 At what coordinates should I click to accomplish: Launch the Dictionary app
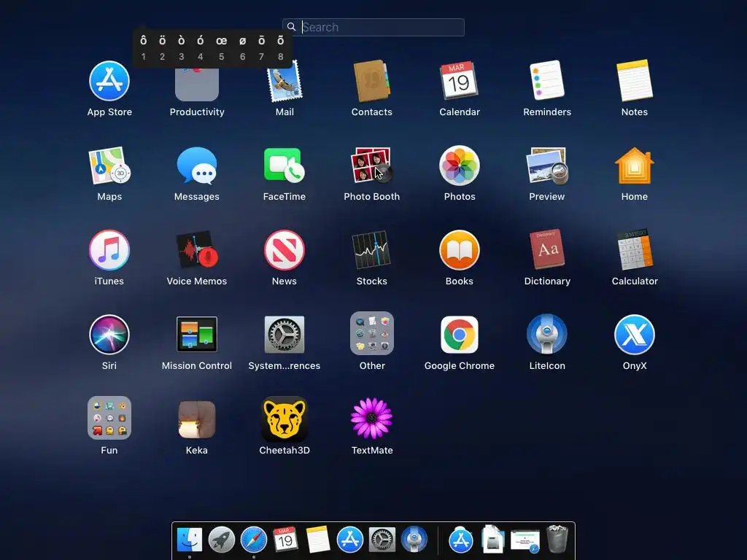(x=547, y=250)
